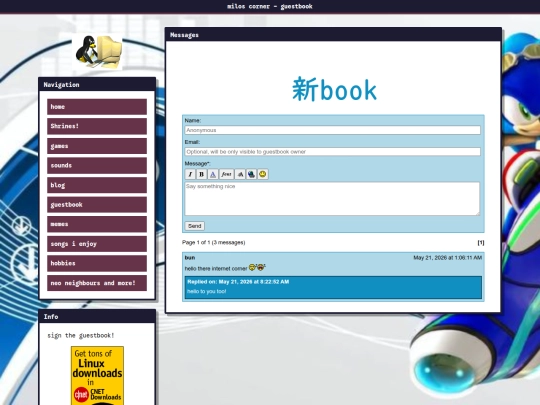Open the text size tool
This screenshot has height=405, width=540.
tap(240, 174)
